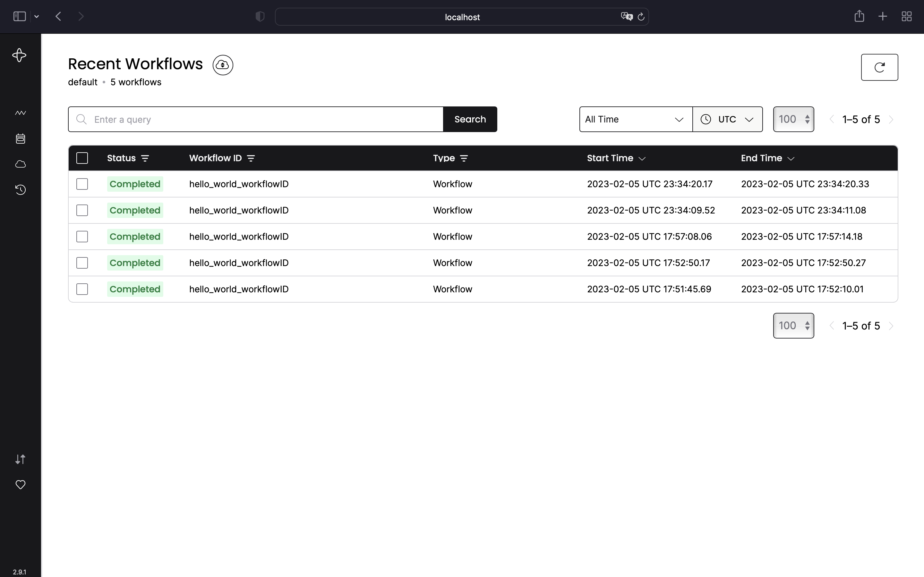Open the data import/export arrows icon
924x577 pixels.
tap(20, 459)
